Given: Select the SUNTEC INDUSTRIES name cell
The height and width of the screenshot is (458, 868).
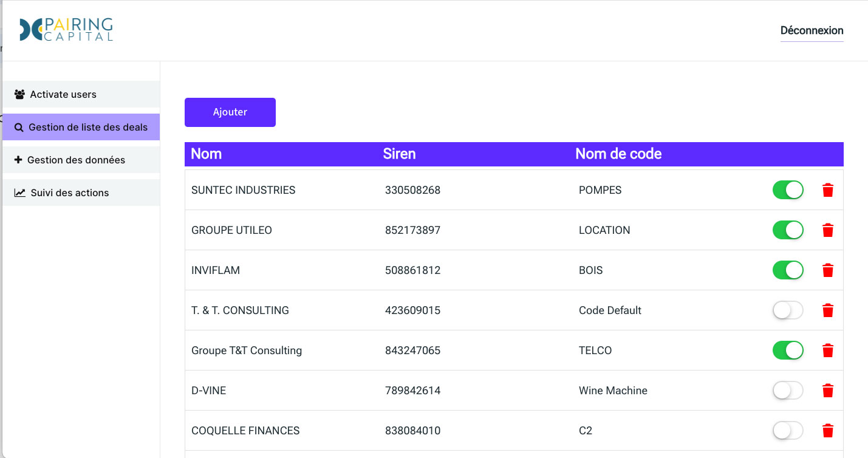Looking at the screenshot, I should tap(243, 190).
